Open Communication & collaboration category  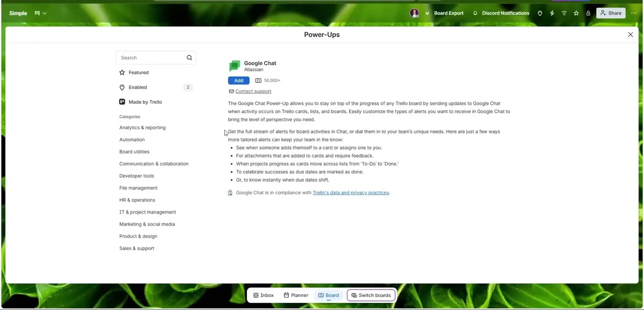154,164
